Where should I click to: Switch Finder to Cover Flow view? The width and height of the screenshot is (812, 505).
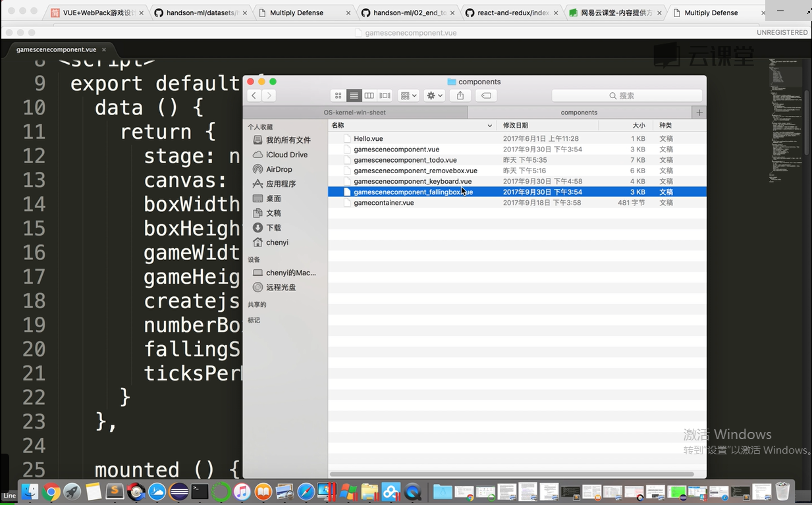pyautogui.click(x=385, y=95)
